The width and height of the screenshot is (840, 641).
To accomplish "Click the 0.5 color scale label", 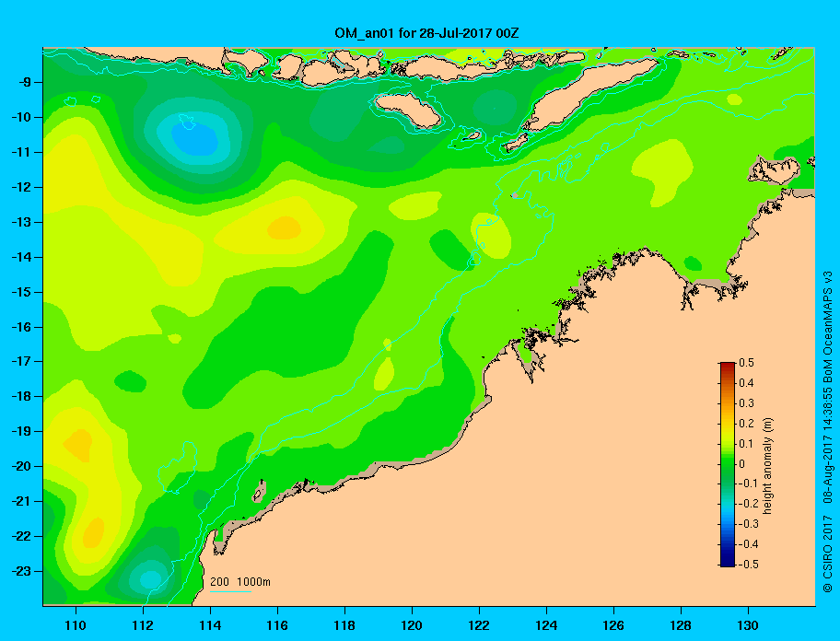I will click(x=746, y=363).
